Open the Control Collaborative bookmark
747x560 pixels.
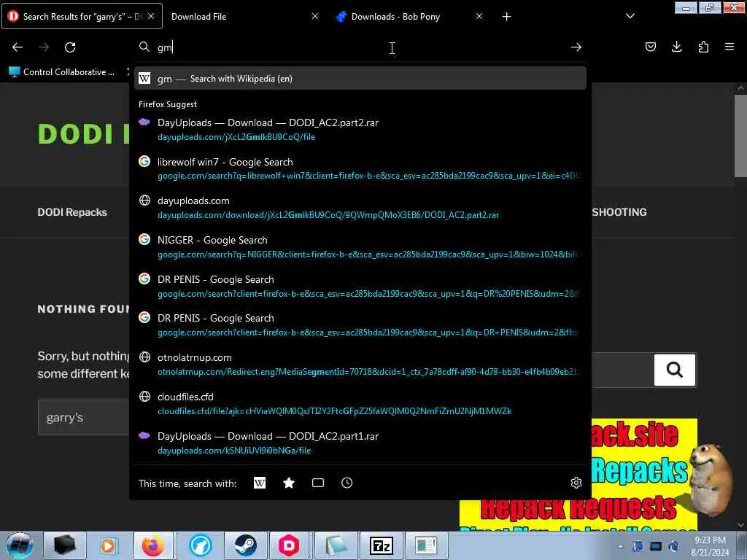click(62, 72)
